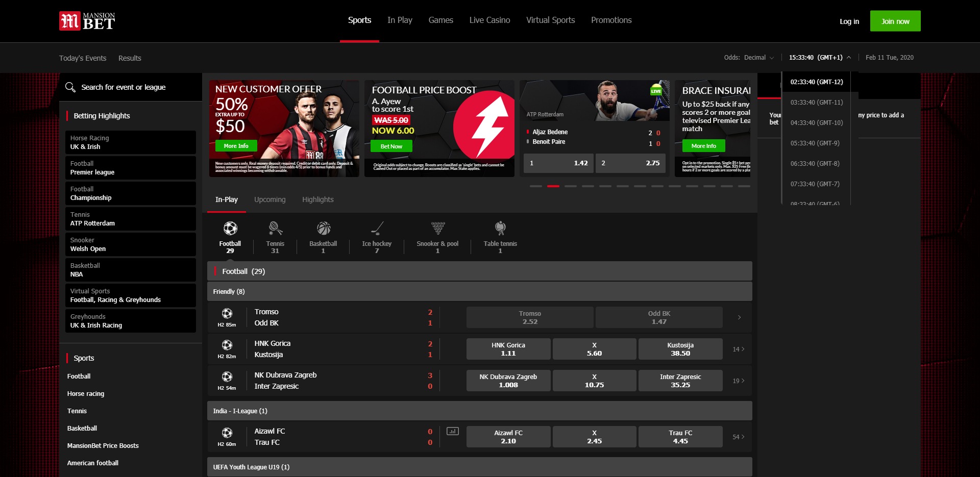Screen dimensions: 980x477
Task: Select the Football sport icon filter
Action: click(x=230, y=228)
